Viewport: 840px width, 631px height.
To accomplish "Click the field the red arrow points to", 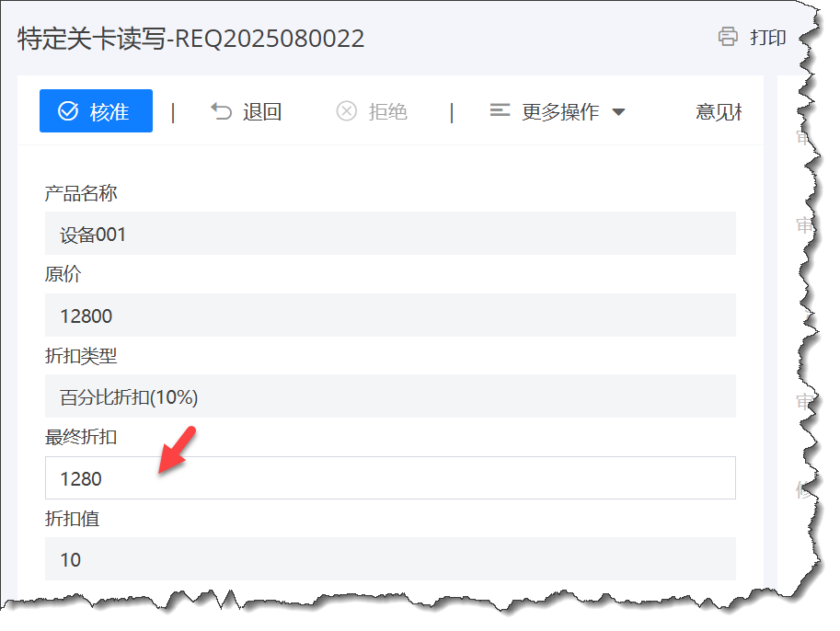I will pyautogui.click(x=390, y=477).
